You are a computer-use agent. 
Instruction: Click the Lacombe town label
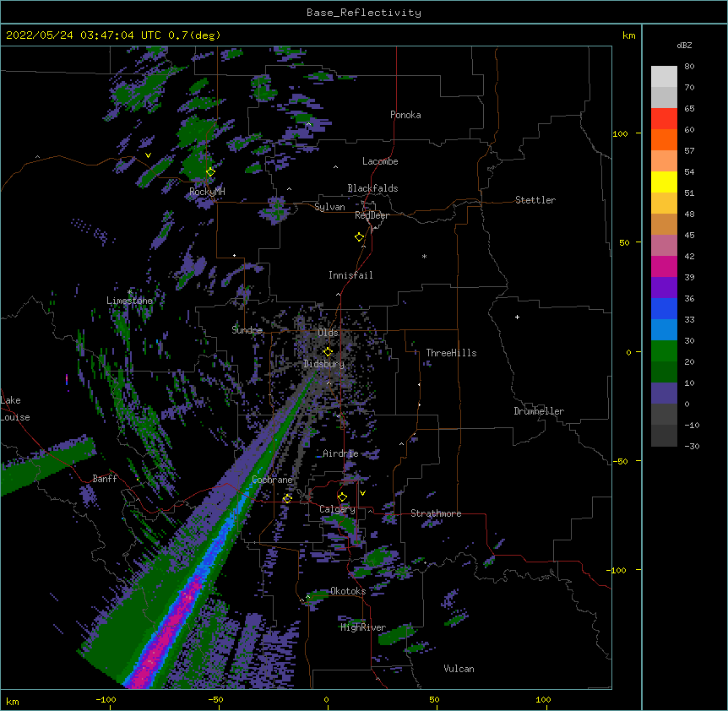coord(380,161)
